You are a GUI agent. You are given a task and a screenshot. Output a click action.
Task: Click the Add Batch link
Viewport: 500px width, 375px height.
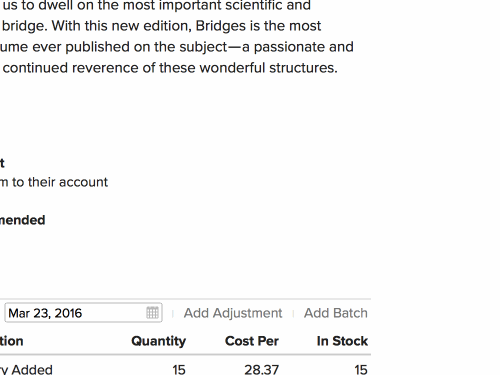point(335,313)
